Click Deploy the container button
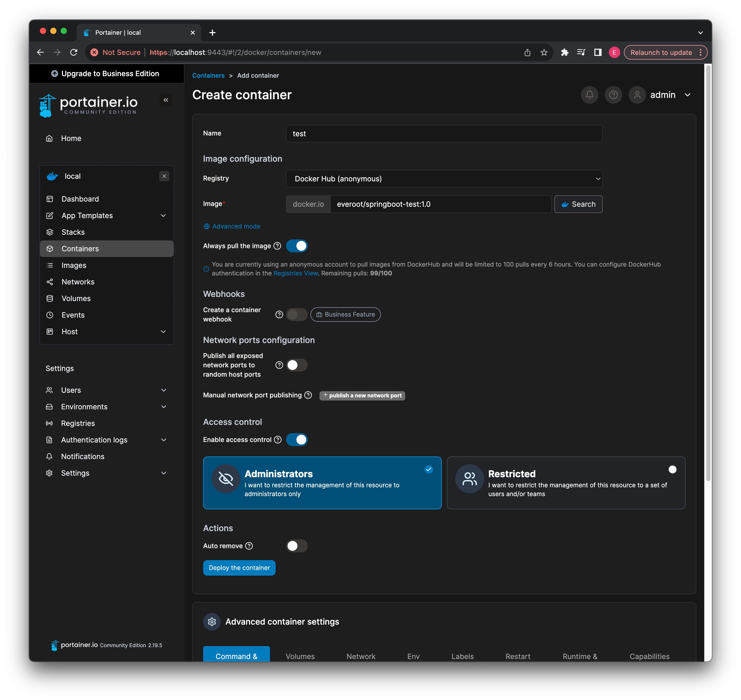 (x=239, y=568)
